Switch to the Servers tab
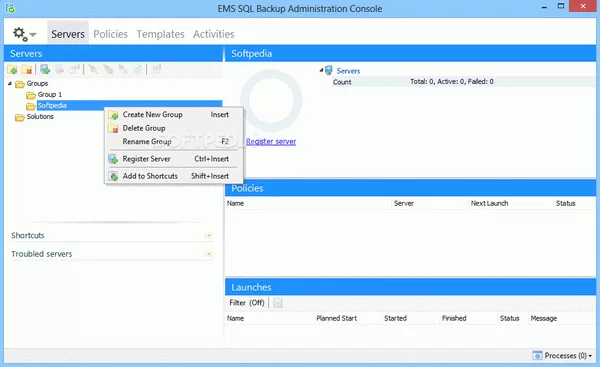This screenshot has width=600, height=367. coord(68,34)
